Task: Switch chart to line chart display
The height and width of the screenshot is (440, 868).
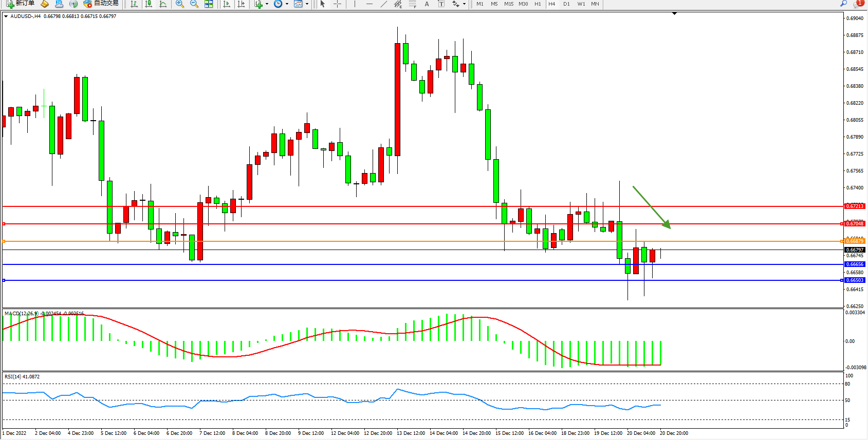Action: point(163,4)
